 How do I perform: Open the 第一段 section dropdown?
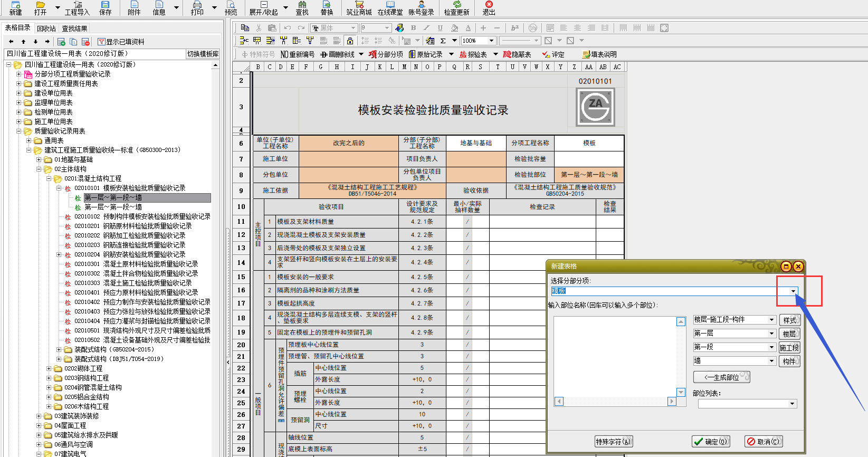click(x=771, y=347)
